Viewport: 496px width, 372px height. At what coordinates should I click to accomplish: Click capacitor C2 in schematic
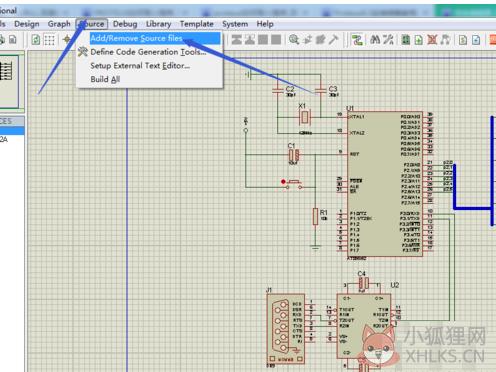coord(277,90)
